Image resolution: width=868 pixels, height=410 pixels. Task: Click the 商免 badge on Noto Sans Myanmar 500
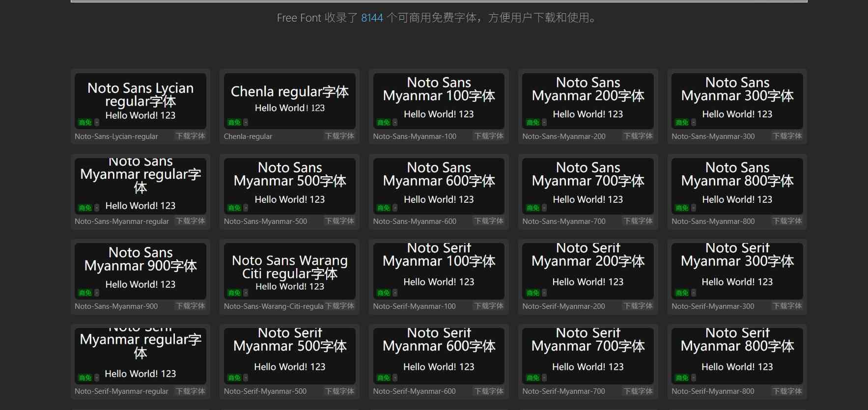click(234, 208)
